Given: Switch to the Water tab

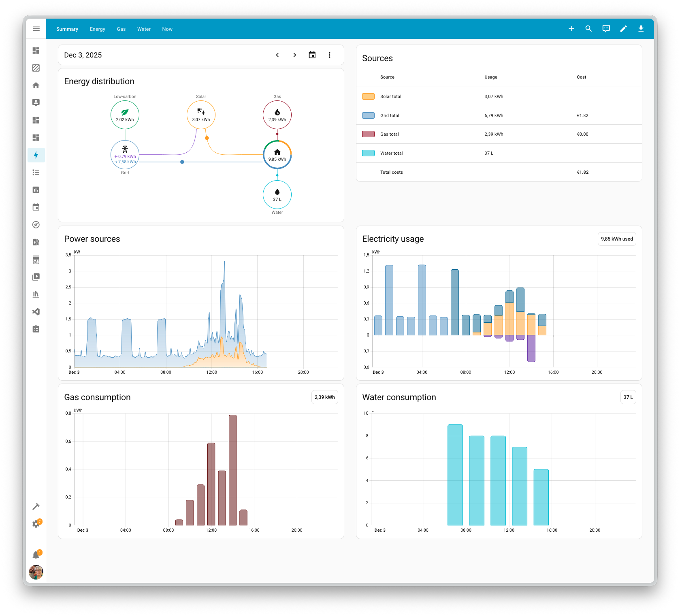Looking at the screenshot, I should tap(144, 29).
